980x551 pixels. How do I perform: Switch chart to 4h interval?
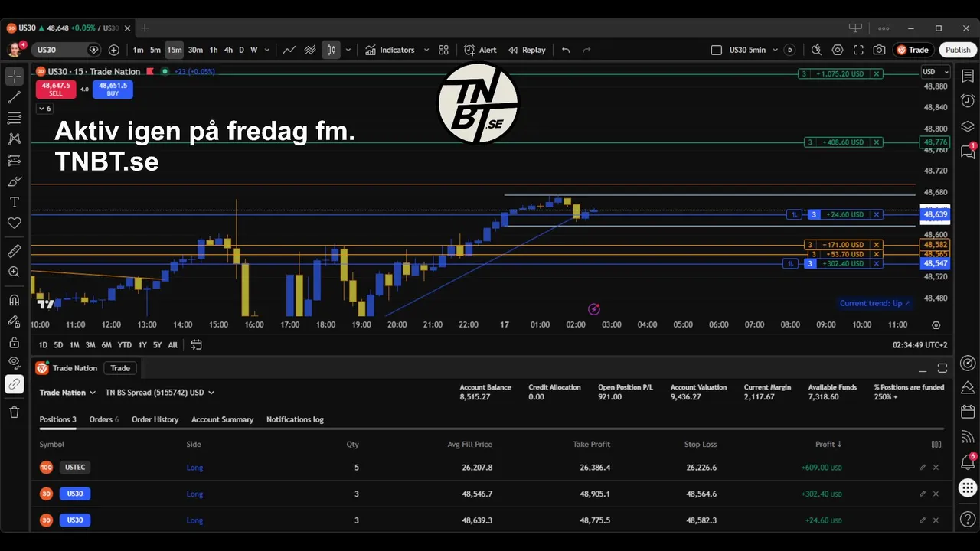click(228, 50)
